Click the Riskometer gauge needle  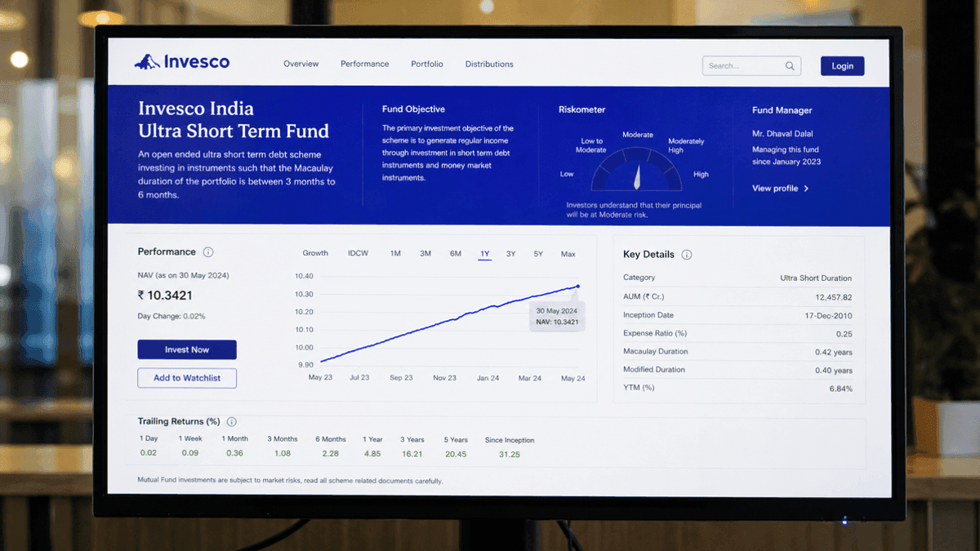coord(637,177)
